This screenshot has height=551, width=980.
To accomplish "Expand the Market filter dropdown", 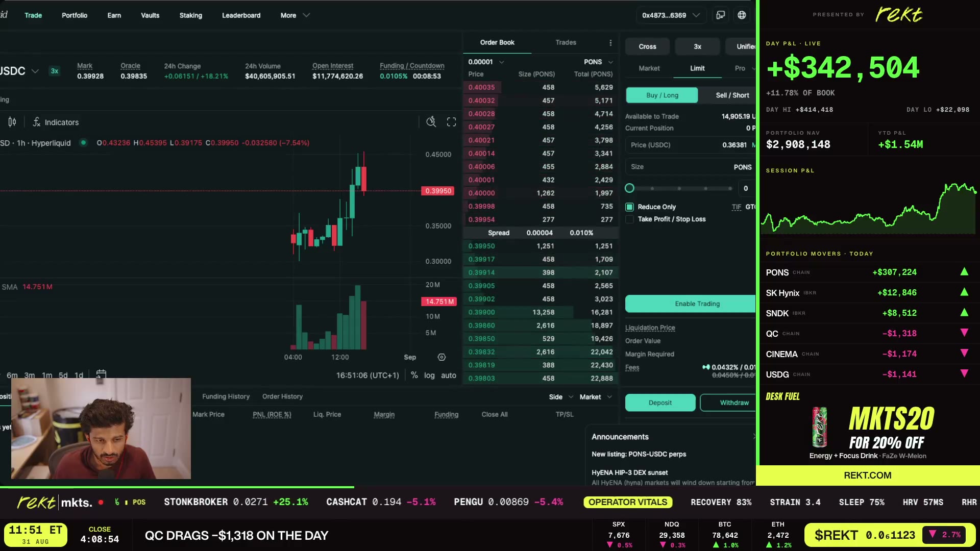I will [596, 397].
